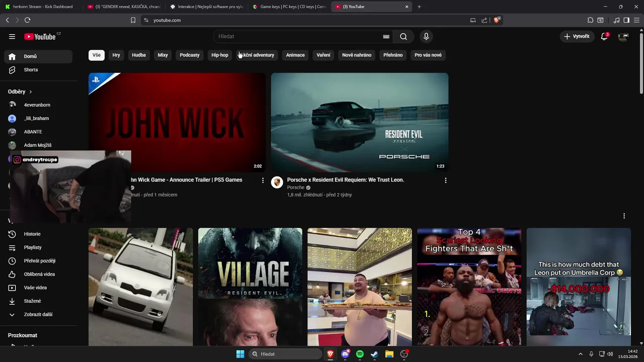Select the Hip-hop filter chip

[x=220, y=55]
